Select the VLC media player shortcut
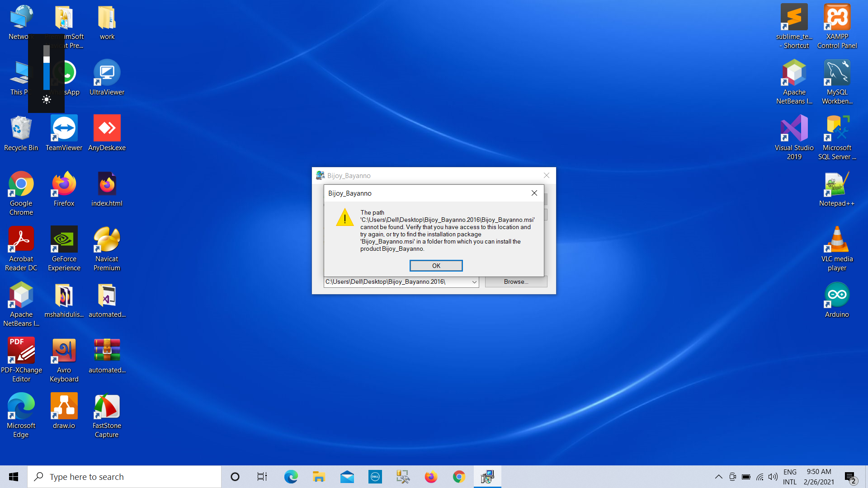The width and height of the screenshot is (868, 488). point(837,249)
